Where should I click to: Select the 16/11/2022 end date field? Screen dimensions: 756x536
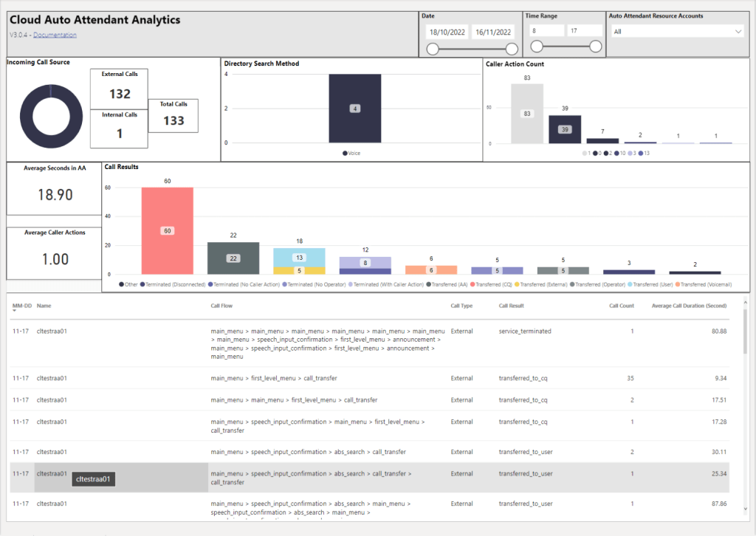coord(492,32)
